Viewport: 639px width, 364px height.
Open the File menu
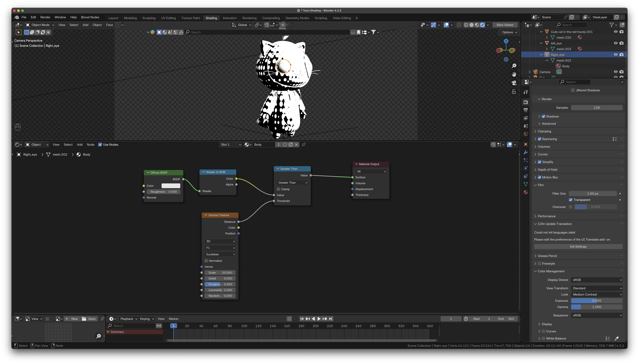pos(24,17)
